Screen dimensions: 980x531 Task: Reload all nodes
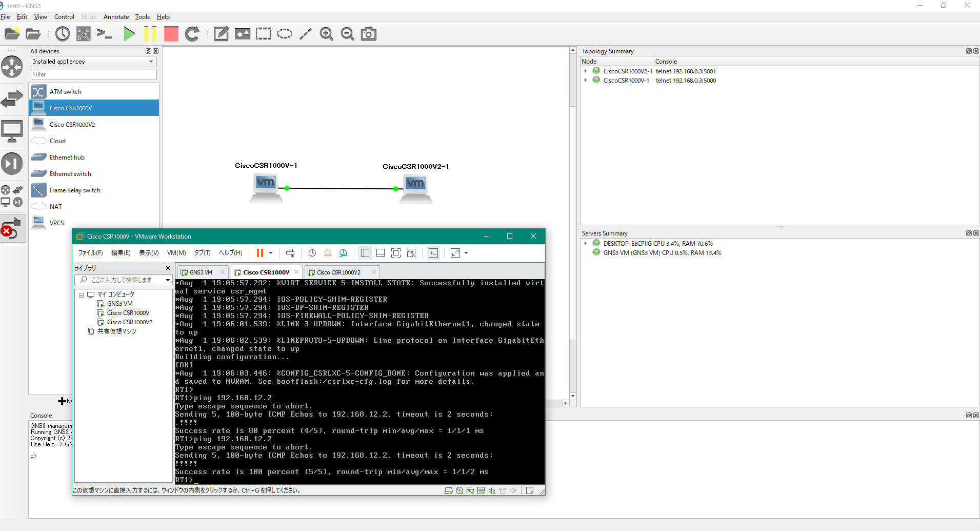coord(192,34)
